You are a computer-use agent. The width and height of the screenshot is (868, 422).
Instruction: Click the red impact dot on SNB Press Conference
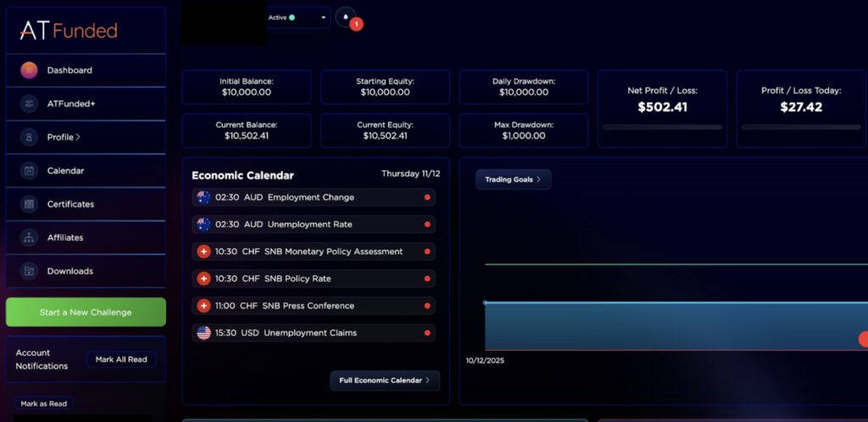tap(427, 306)
